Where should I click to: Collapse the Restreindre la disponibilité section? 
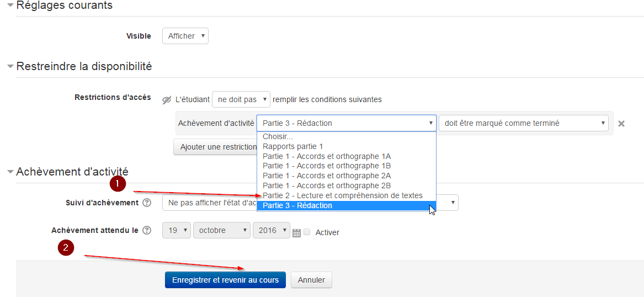tap(10, 66)
